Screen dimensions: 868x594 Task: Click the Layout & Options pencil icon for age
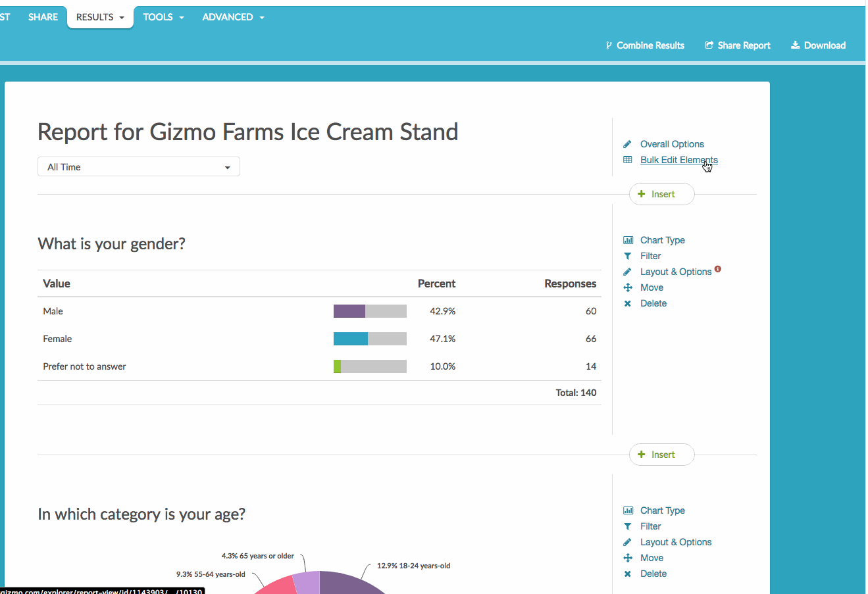click(627, 542)
